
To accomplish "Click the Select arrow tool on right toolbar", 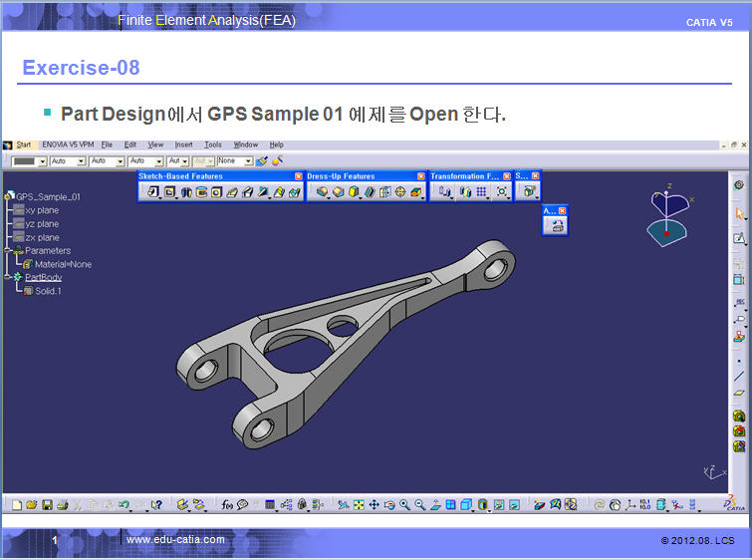I will (x=739, y=212).
